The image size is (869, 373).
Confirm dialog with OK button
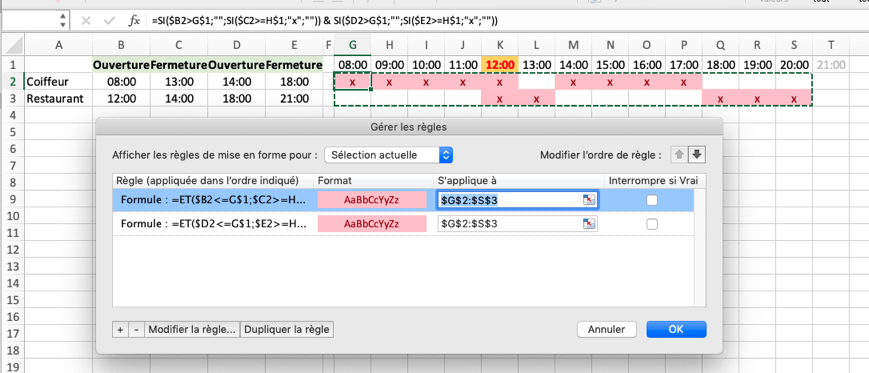tap(676, 329)
